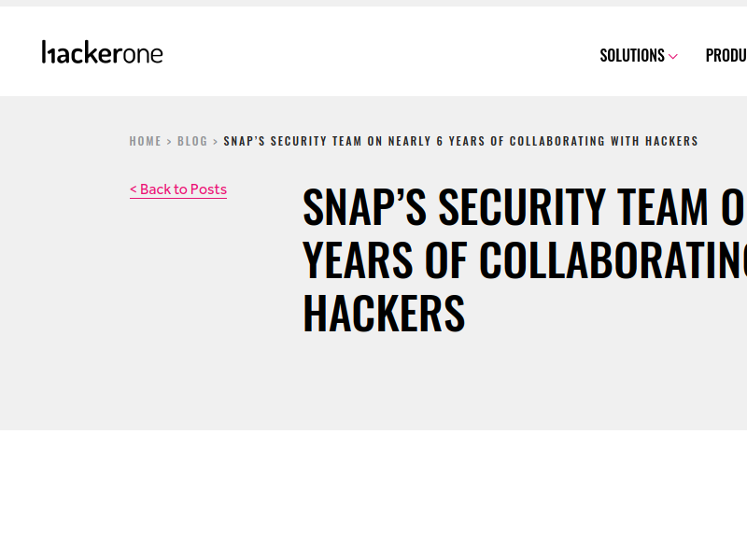The height and width of the screenshot is (560, 747).
Task: Click the current-page breadcrumb title text
Action: tap(460, 142)
